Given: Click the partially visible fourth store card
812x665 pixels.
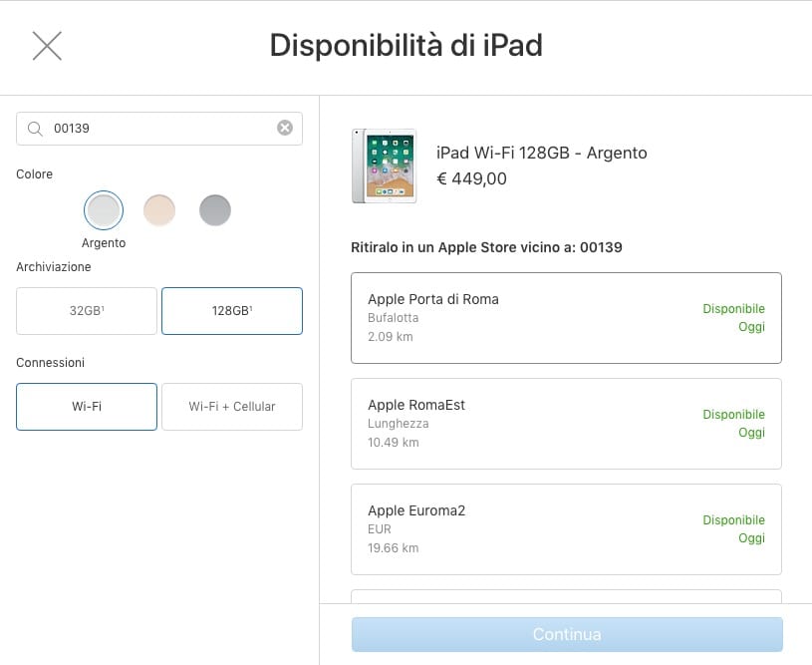Looking at the screenshot, I should tap(566, 596).
